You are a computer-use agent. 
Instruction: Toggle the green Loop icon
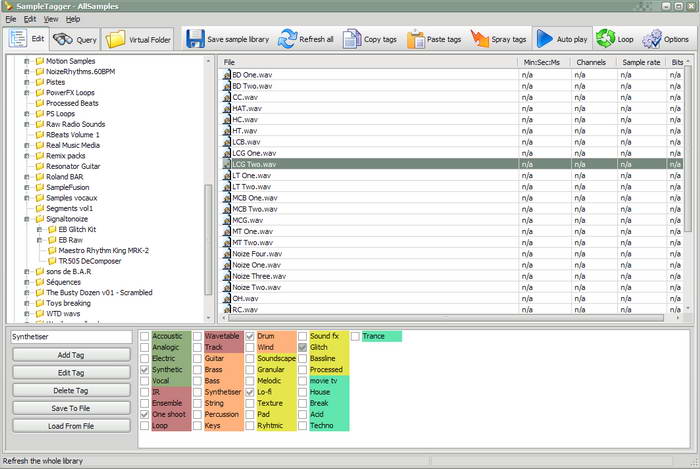605,39
